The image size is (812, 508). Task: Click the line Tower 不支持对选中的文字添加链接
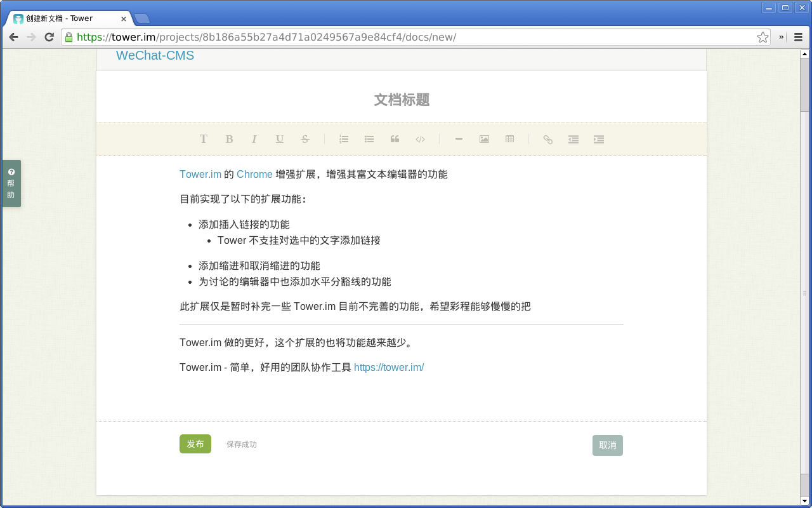(x=299, y=240)
